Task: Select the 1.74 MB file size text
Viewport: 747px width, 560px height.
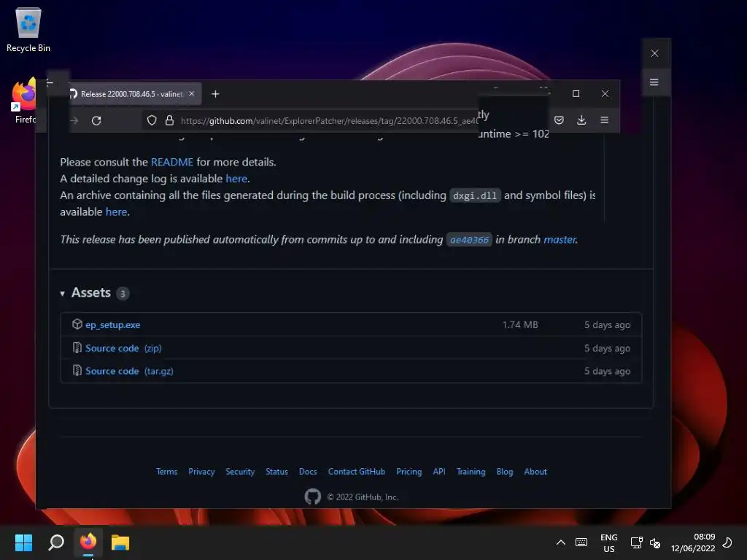Action: pos(519,324)
